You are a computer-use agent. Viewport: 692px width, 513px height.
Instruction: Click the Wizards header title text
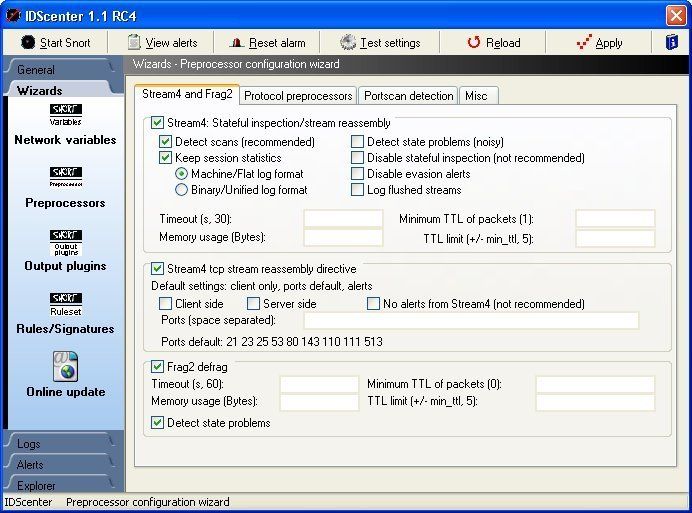click(x=236, y=64)
